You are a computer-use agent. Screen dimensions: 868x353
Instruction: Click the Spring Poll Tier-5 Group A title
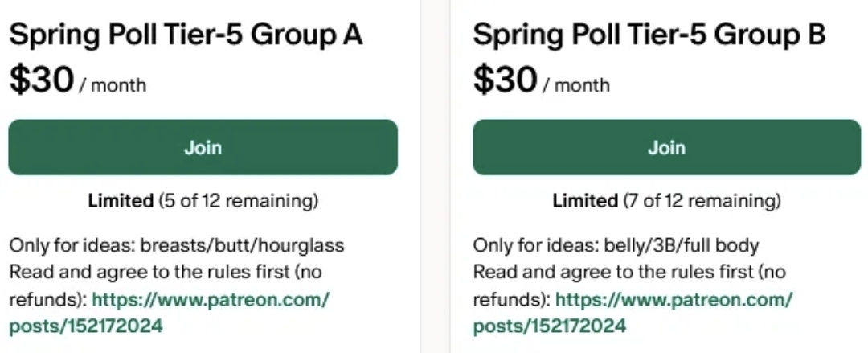pos(186,35)
